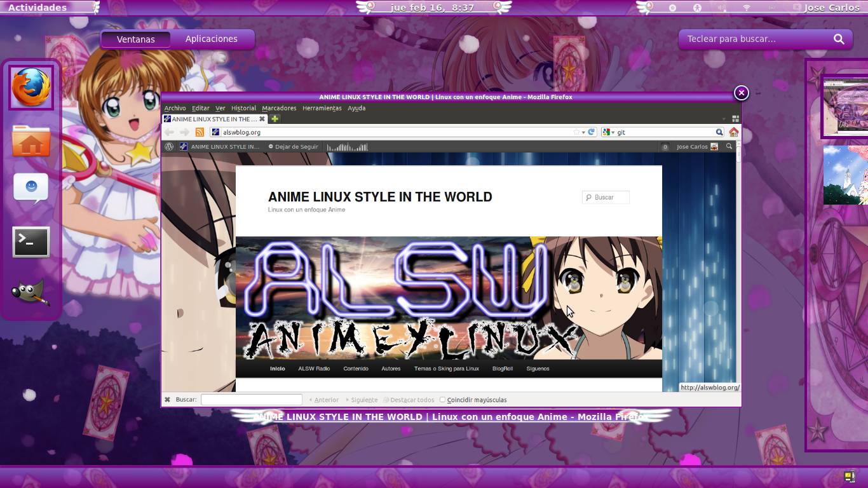Open the clock showing jue feb 16

coord(433,8)
